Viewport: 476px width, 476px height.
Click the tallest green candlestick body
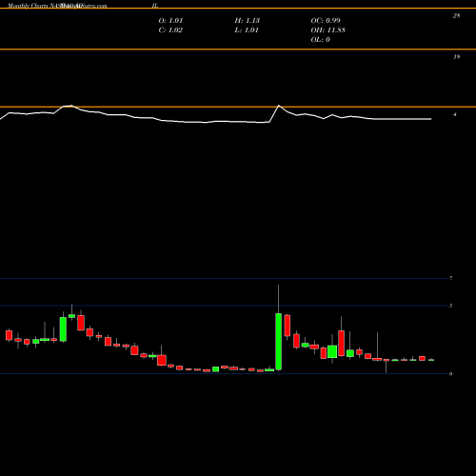pos(278,342)
